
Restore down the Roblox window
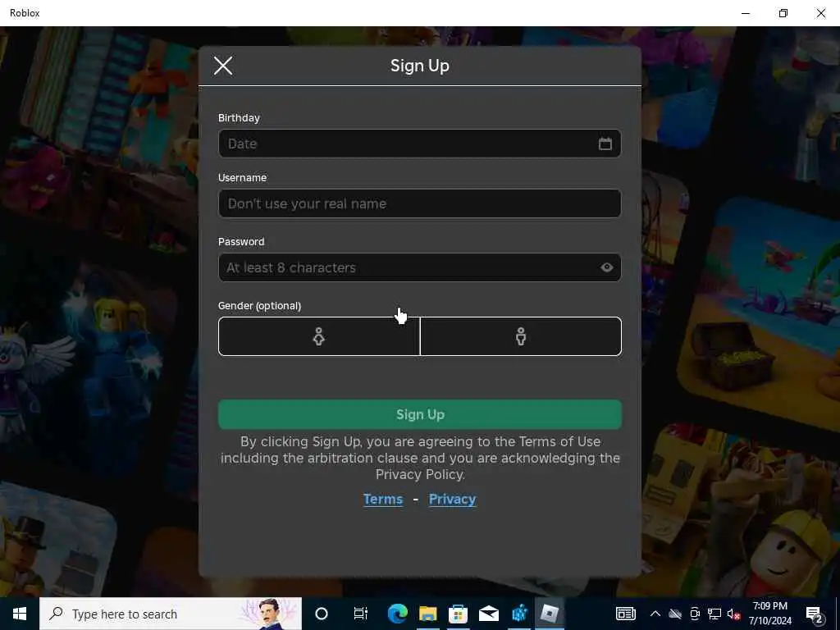coord(783,13)
